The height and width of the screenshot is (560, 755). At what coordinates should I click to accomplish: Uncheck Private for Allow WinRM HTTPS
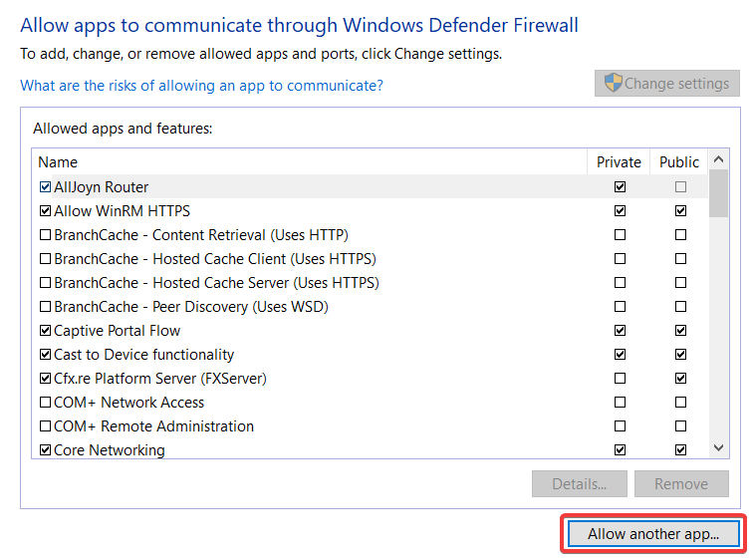tap(621, 211)
